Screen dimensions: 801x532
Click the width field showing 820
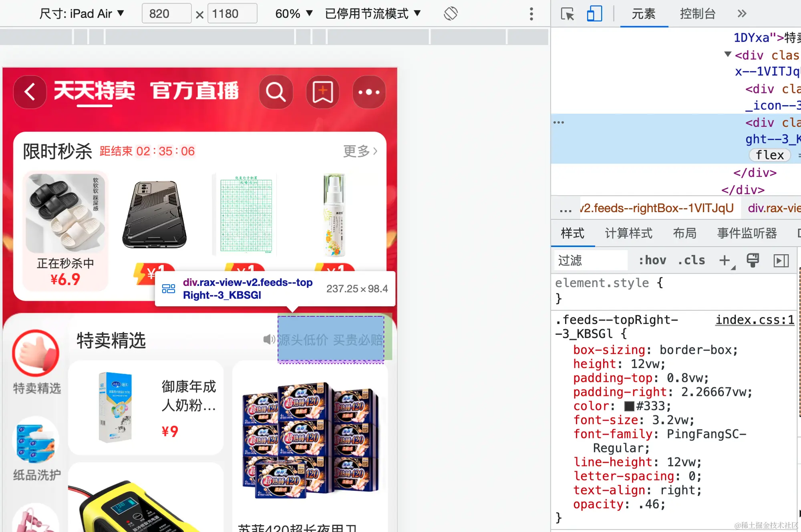point(167,14)
